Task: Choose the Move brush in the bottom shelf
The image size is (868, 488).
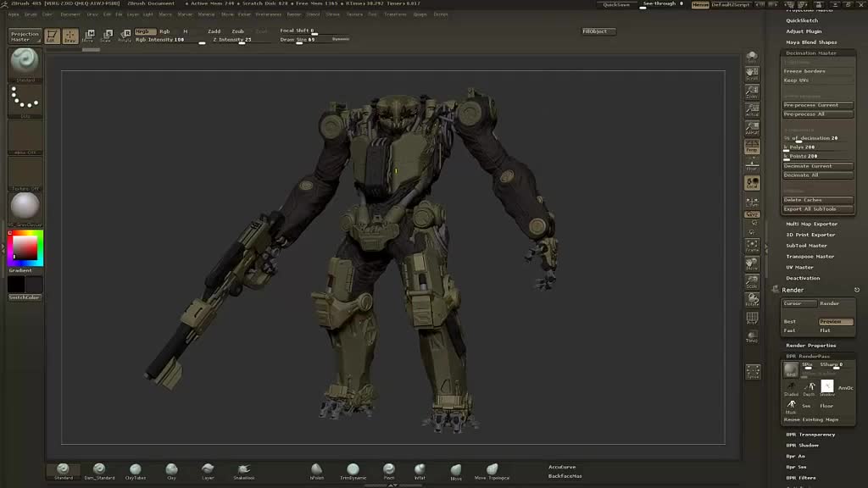Action: click(456, 472)
